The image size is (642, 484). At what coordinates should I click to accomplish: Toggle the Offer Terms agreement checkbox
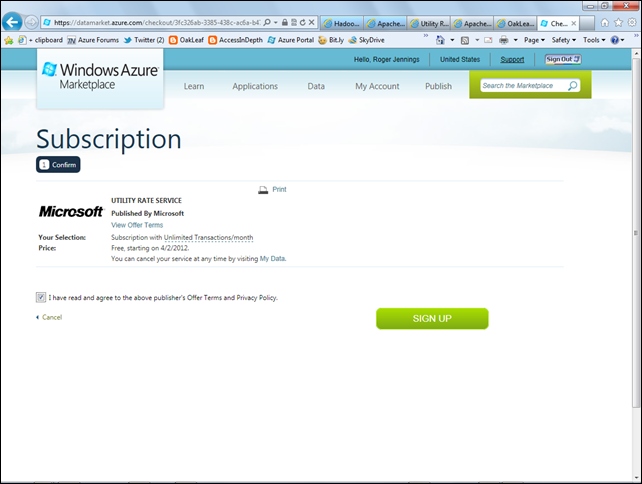(41, 297)
